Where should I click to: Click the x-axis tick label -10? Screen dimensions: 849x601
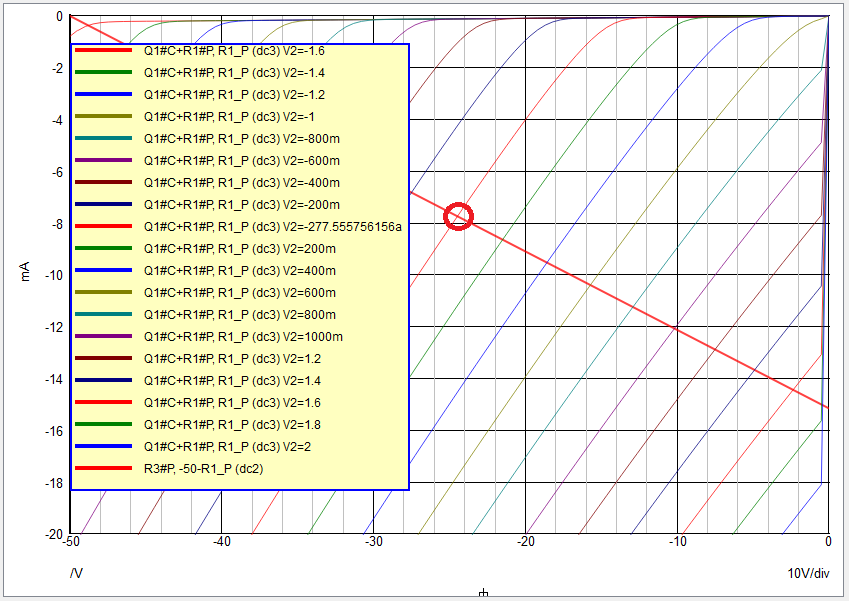[677, 541]
